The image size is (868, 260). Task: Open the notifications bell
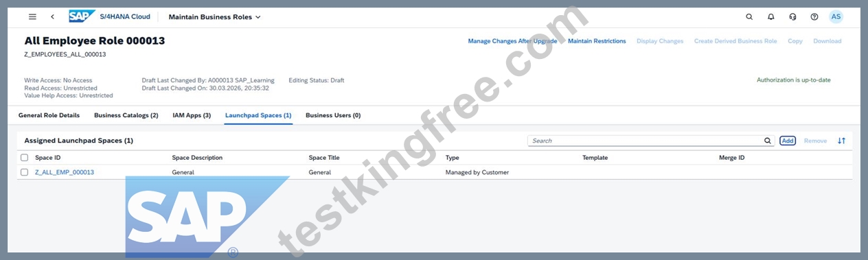[770, 16]
